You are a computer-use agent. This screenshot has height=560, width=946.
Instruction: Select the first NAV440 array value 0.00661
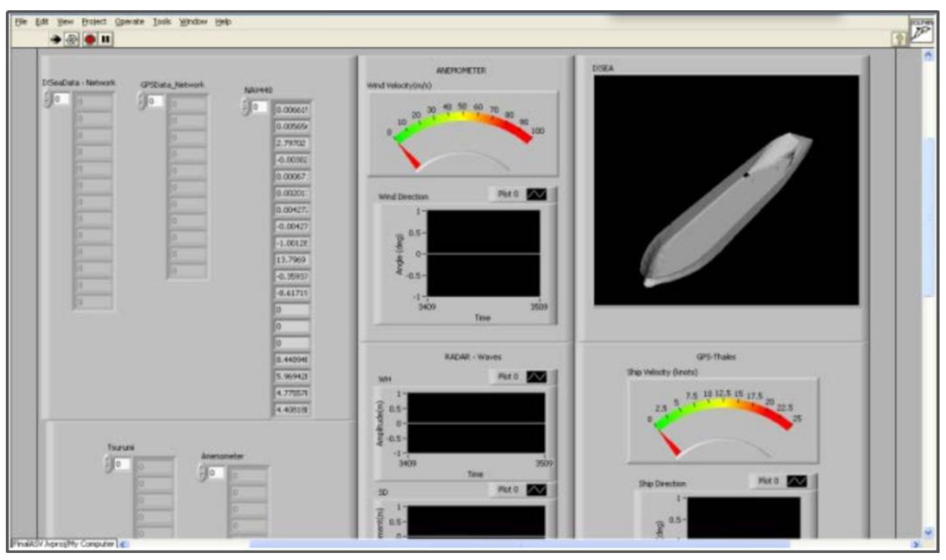click(292, 110)
